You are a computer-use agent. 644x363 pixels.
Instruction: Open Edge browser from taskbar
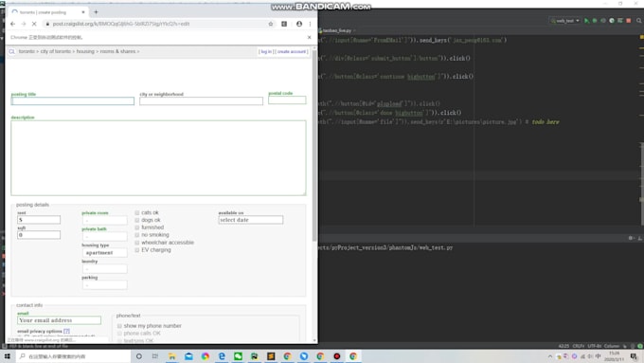(x=222, y=356)
